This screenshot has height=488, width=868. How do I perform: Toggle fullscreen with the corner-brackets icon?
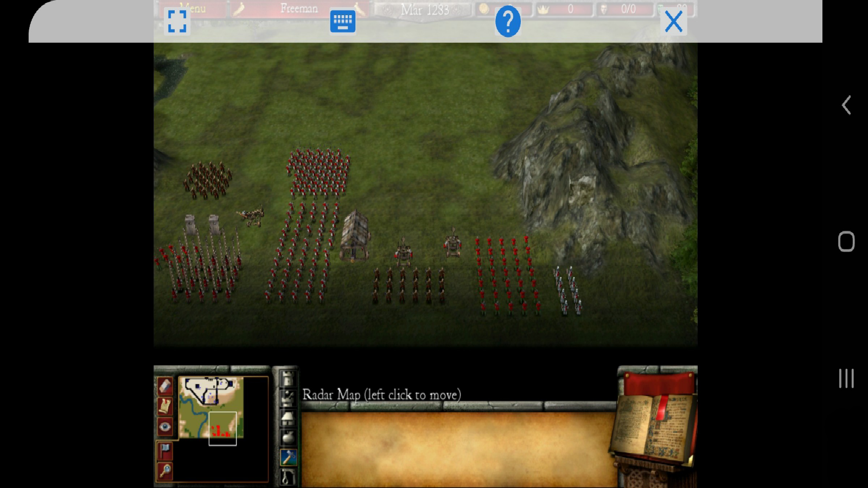177,22
